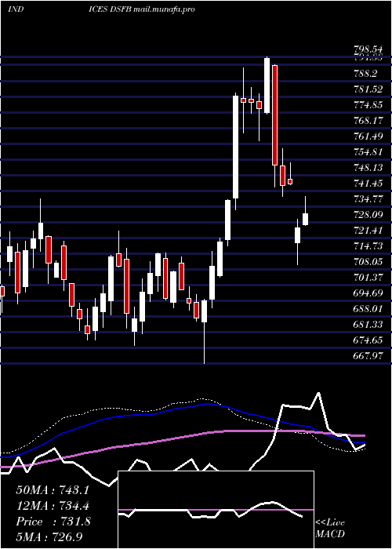
Task: Click the 701.37 price label
Action: (x=368, y=278)
